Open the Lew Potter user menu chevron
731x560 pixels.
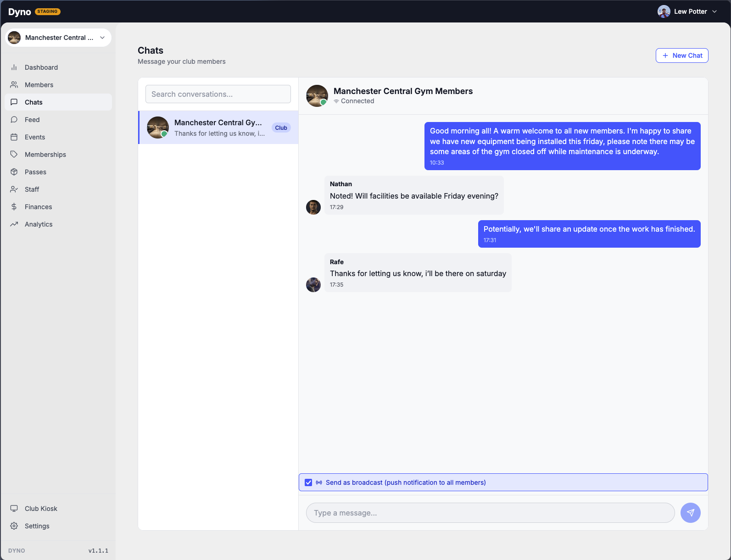click(714, 11)
